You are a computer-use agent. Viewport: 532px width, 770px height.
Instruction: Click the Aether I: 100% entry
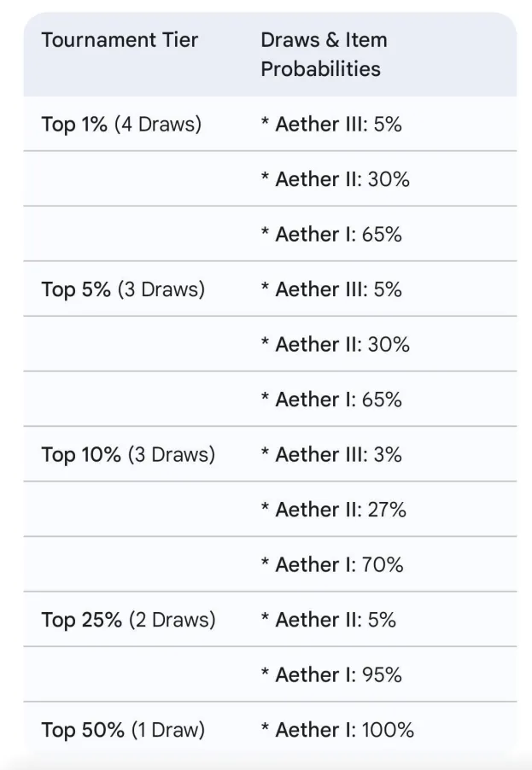337,730
